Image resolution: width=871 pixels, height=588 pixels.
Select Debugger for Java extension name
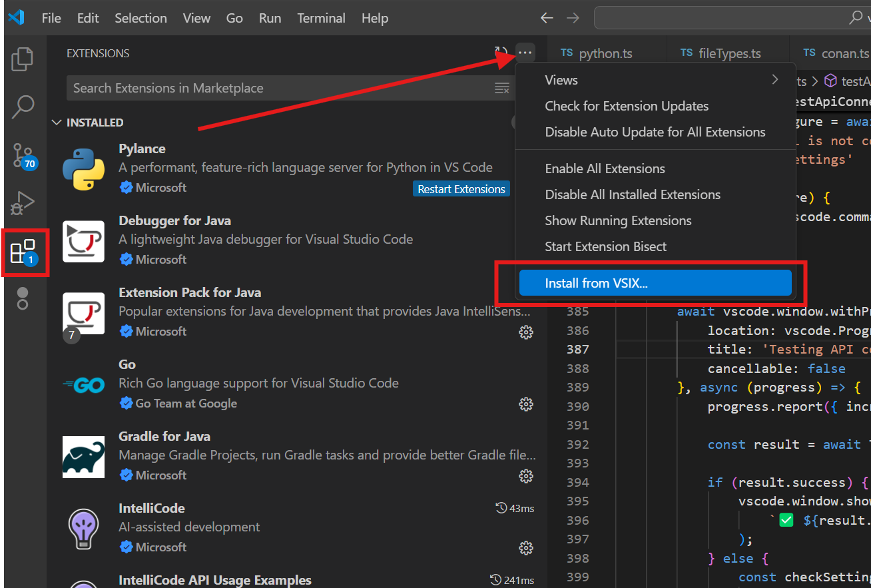(x=175, y=220)
